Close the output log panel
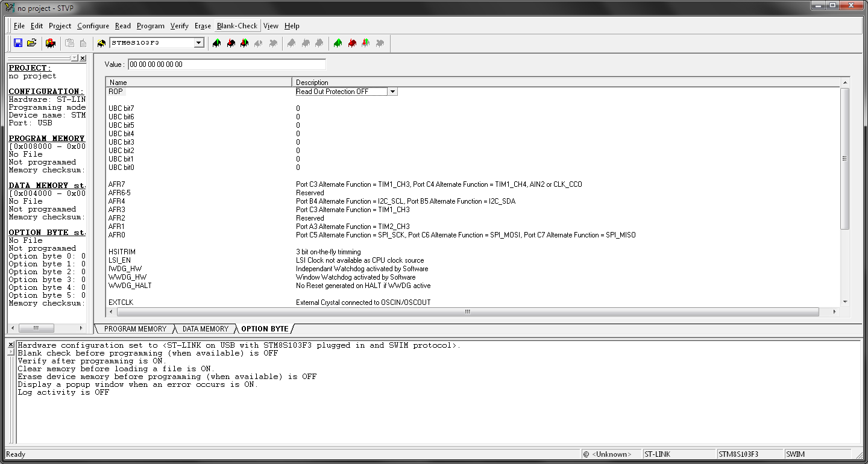Screen dimensions: 868x464 10,345
